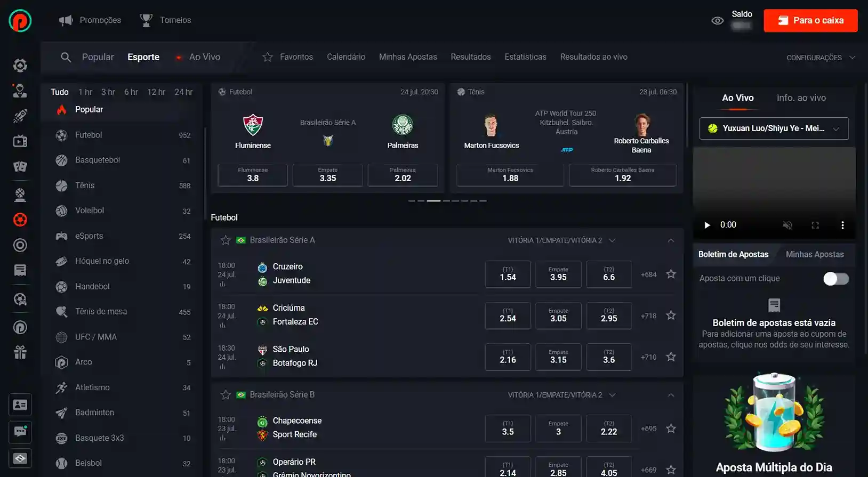The width and height of the screenshot is (868, 477).
Task: Favorite the São Paulo vs Botafogo RJ match
Action: tap(671, 357)
